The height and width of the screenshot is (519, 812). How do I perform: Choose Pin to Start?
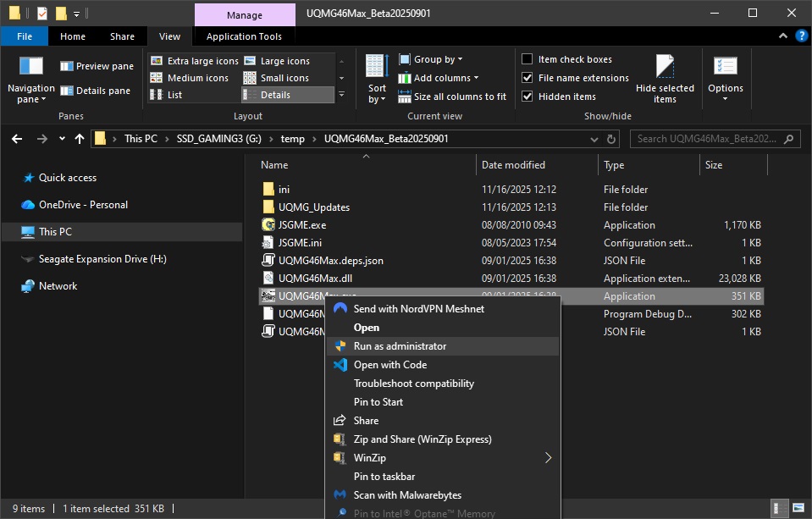pos(443,402)
